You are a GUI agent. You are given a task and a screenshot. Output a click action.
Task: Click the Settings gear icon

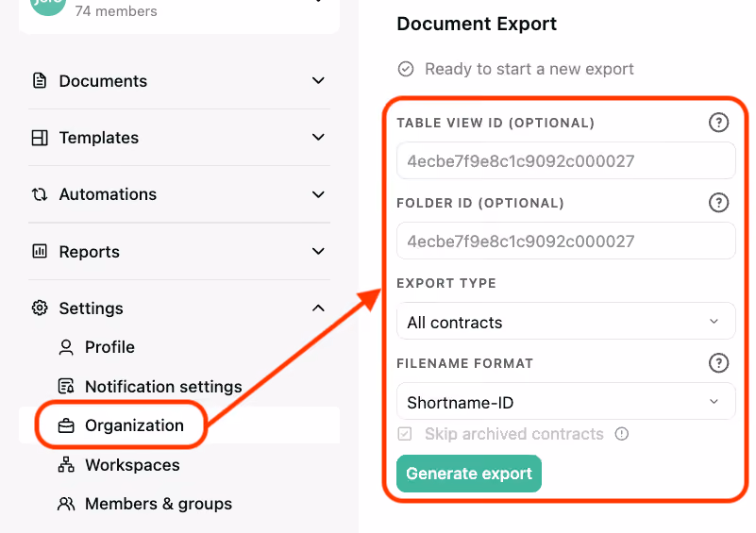tap(40, 308)
